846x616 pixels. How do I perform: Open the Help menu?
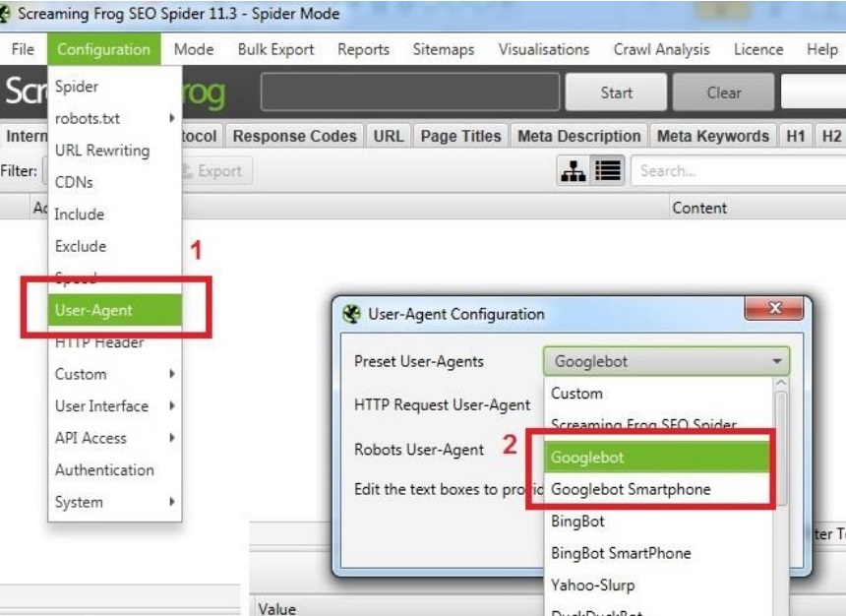click(x=821, y=49)
